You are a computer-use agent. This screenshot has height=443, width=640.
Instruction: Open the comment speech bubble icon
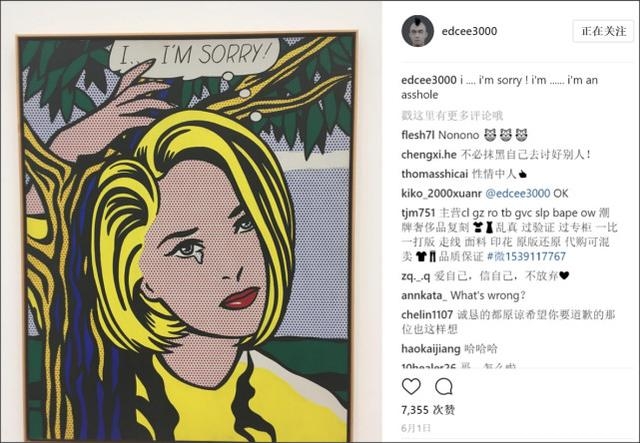(444, 386)
